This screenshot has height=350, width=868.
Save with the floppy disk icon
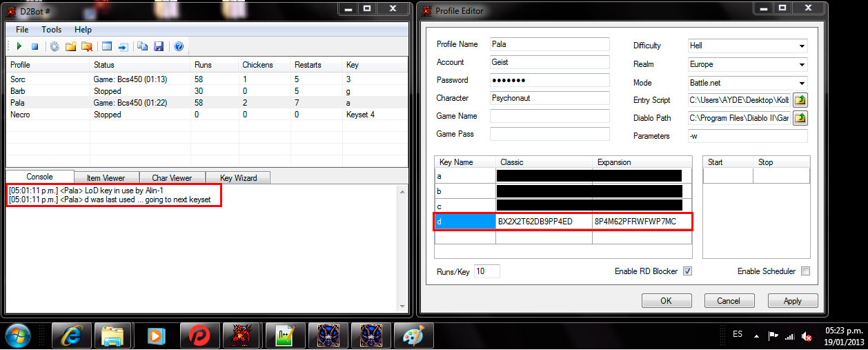(x=159, y=46)
